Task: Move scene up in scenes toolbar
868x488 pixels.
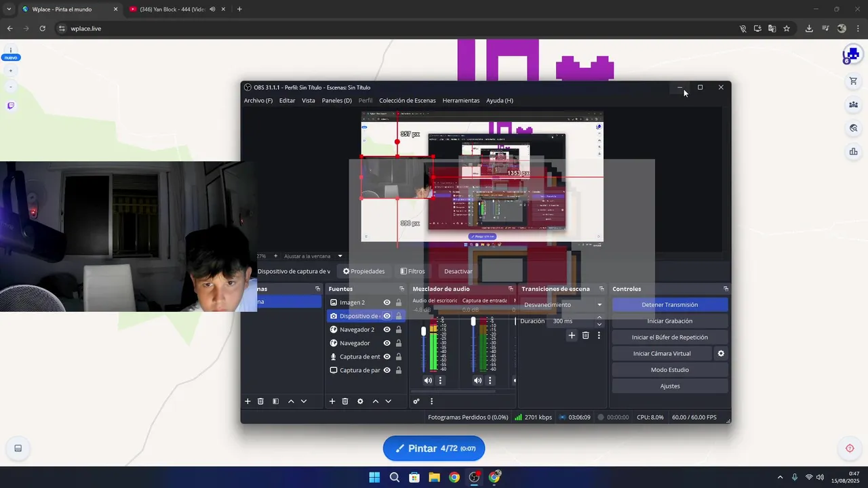Action: pos(291,401)
